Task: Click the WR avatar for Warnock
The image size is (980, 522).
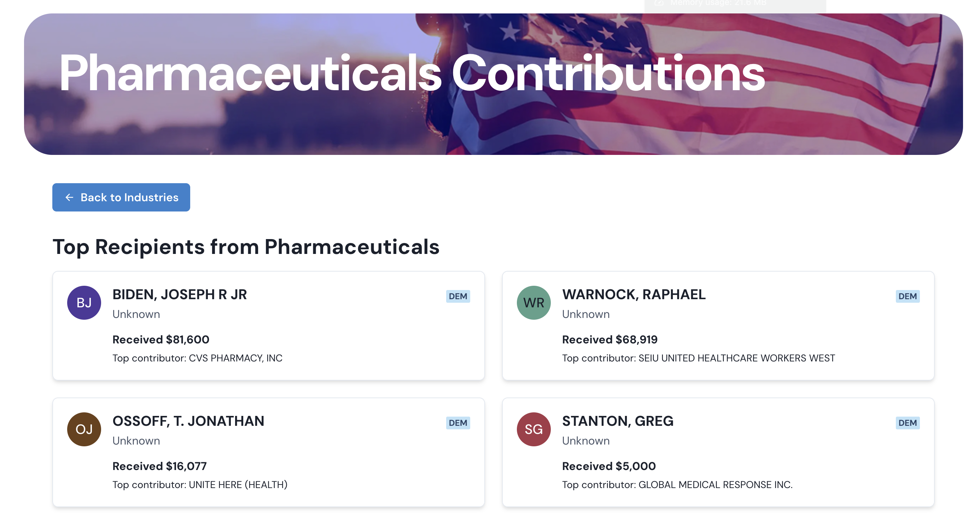Action: click(x=533, y=302)
